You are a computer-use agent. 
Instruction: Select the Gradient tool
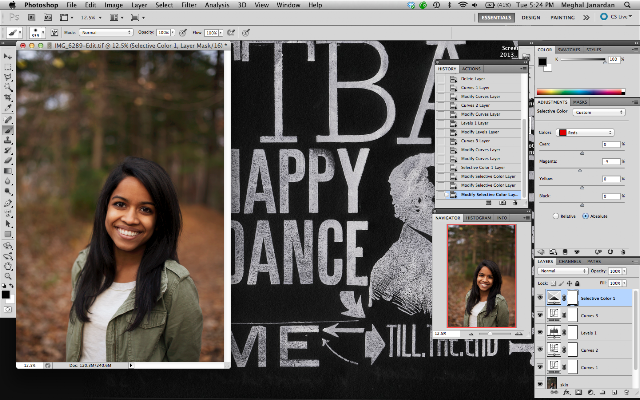8,171
